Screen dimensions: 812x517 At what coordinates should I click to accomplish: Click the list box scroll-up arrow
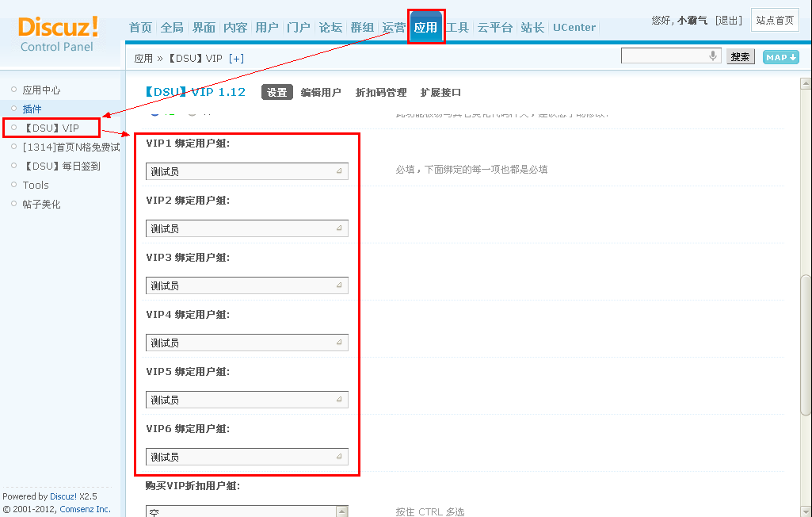tap(342, 511)
